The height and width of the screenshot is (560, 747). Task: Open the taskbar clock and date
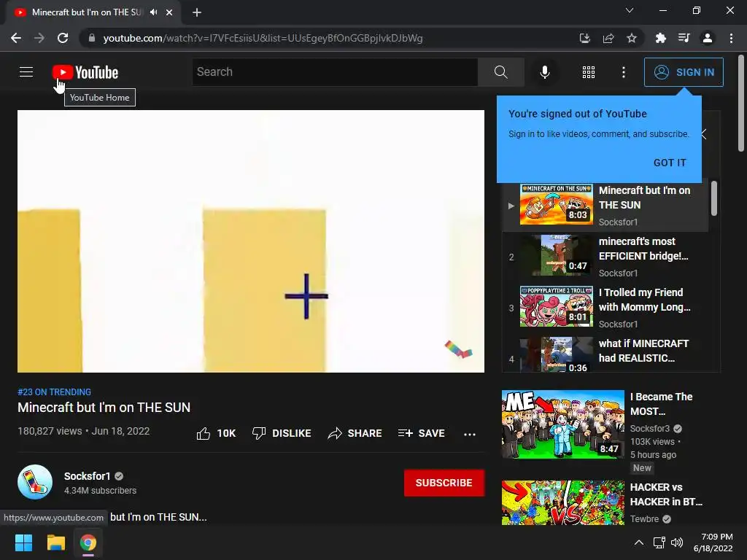(x=713, y=542)
